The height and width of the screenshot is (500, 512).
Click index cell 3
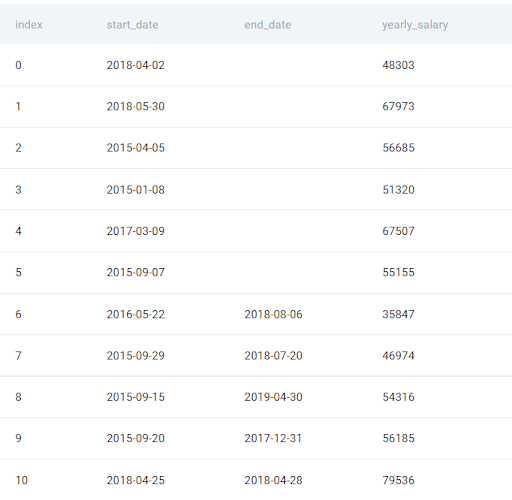(18, 190)
